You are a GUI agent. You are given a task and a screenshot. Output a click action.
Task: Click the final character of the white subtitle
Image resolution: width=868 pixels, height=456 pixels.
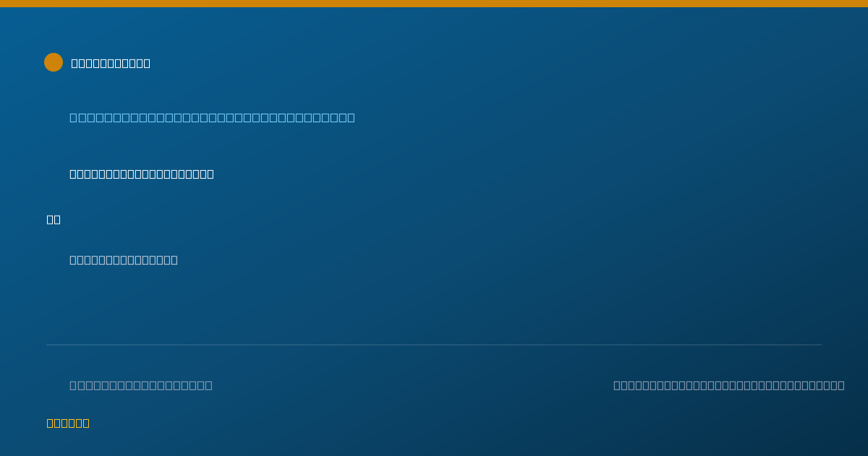click(x=210, y=174)
